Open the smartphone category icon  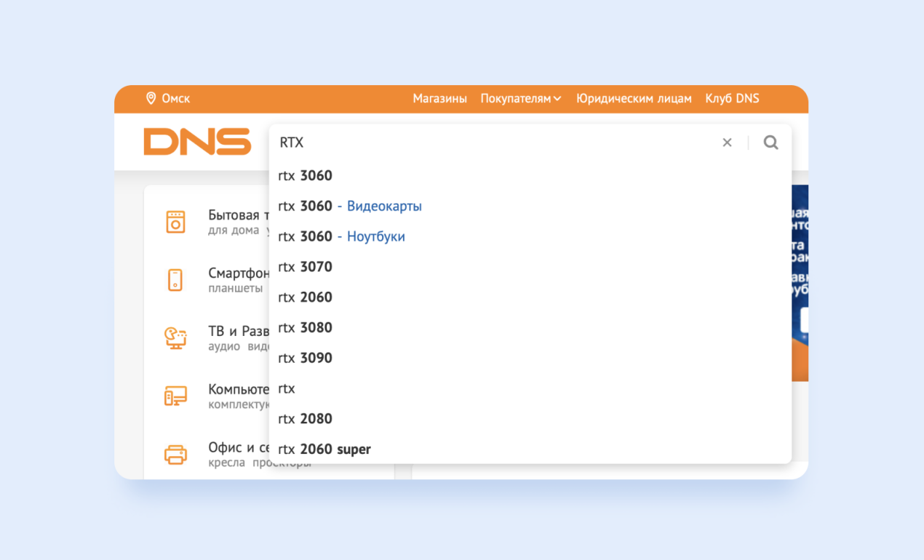[x=175, y=280]
